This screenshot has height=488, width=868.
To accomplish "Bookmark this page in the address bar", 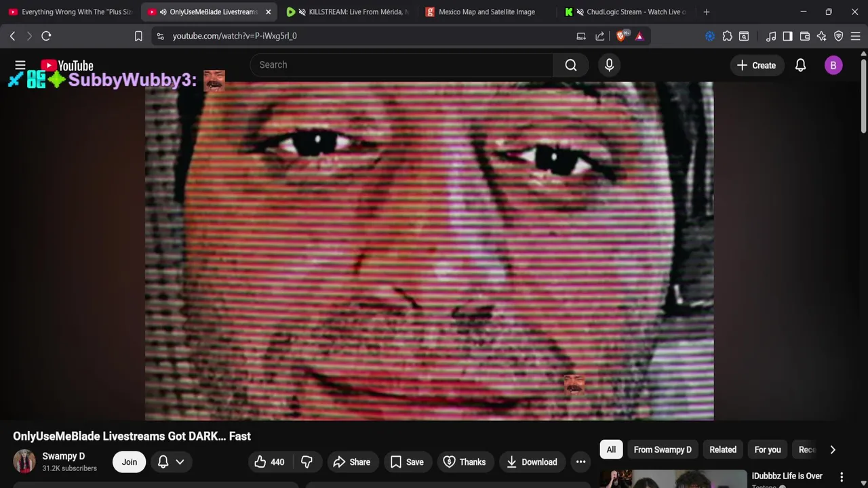I will click(x=138, y=36).
